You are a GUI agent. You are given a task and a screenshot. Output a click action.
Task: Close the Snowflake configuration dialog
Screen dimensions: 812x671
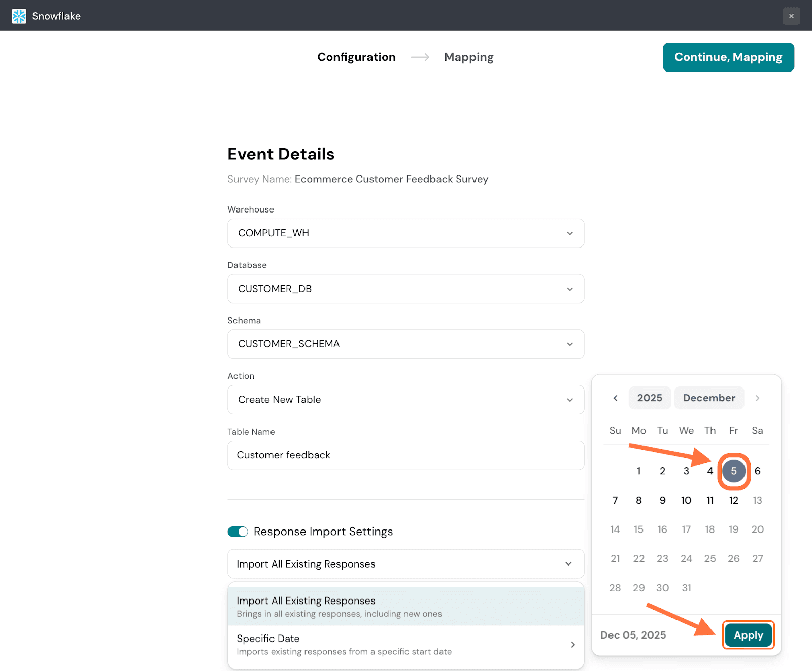(x=791, y=16)
